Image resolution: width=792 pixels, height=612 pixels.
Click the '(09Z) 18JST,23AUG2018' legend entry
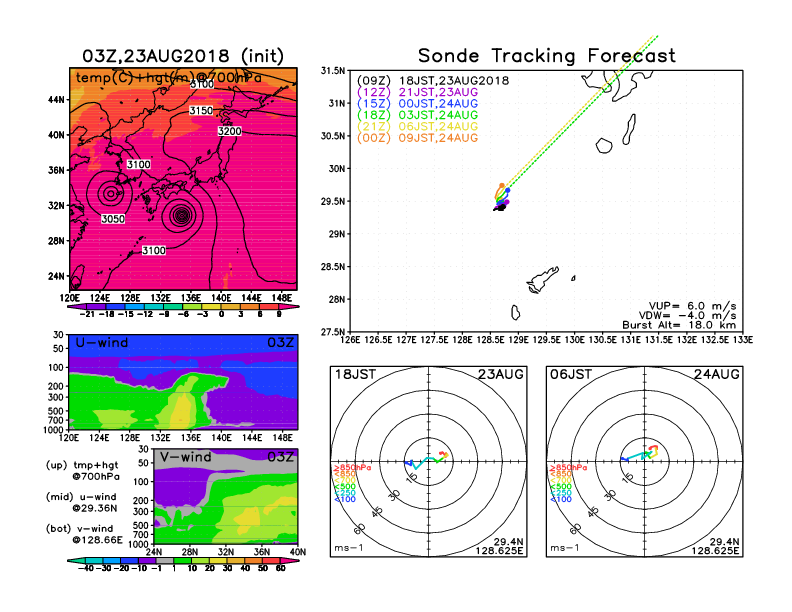[x=433, y=81]
